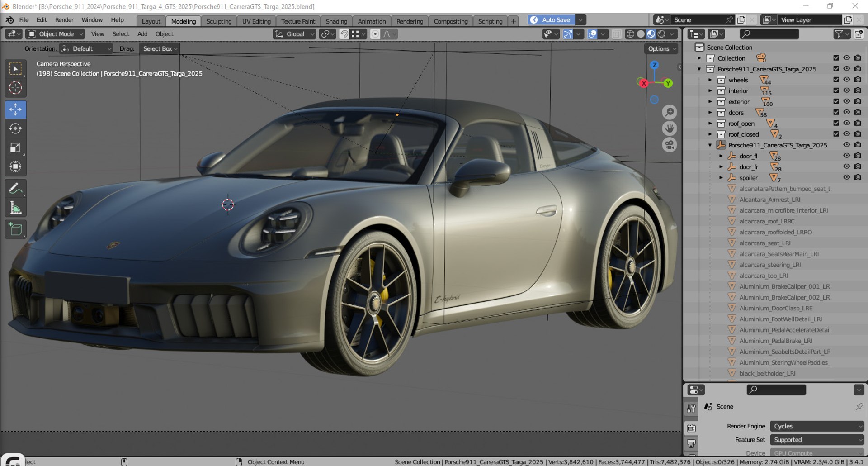
Task: Switch to solid viewport shading
Action: [x=641, y=34]
